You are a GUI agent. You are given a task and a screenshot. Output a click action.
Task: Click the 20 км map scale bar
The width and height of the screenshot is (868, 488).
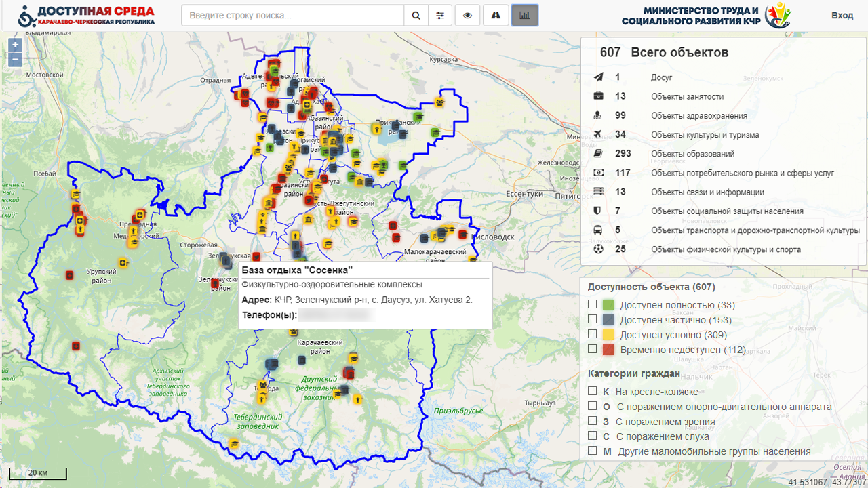tap(38, 473)
